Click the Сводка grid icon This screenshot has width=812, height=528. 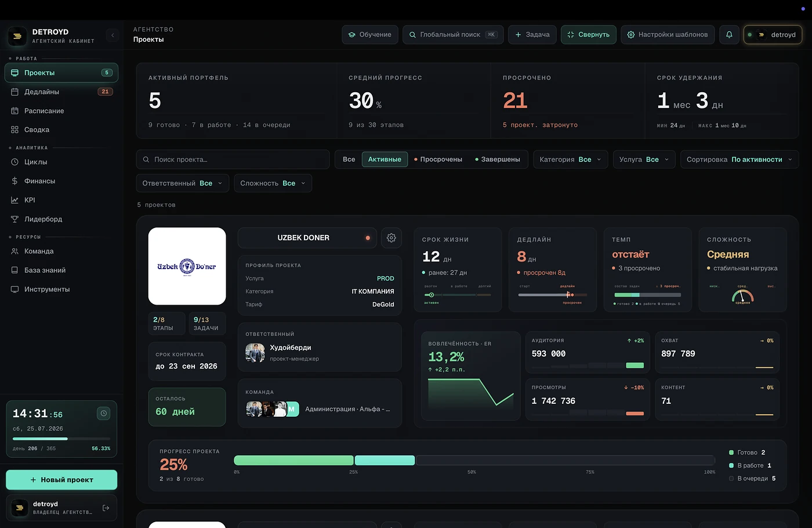click(x=15, y=130)
